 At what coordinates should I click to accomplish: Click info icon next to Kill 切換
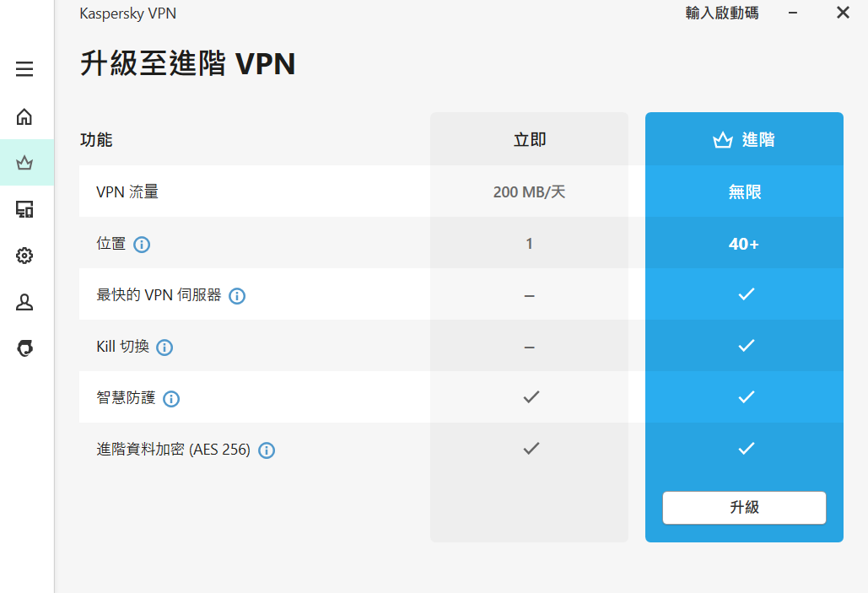(x=164, y=348)
